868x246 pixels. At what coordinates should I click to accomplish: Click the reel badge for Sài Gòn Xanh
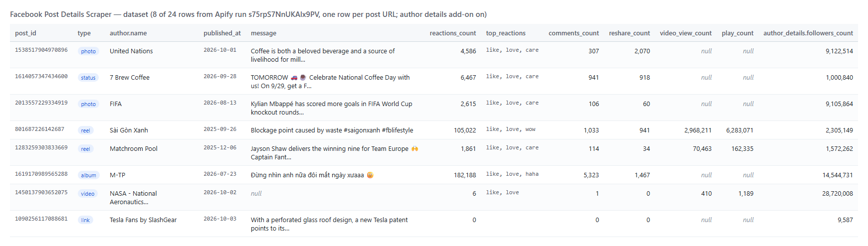point(86,130)
